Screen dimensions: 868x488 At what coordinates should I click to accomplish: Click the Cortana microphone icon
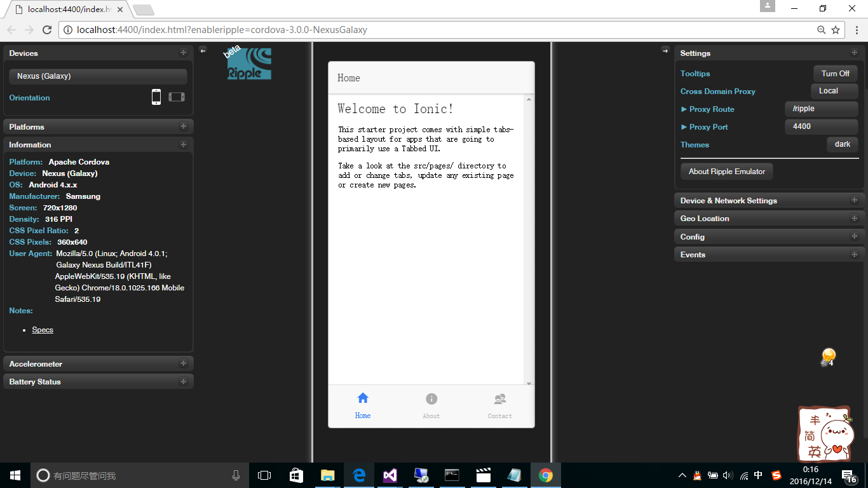click(x=236, y=475)
